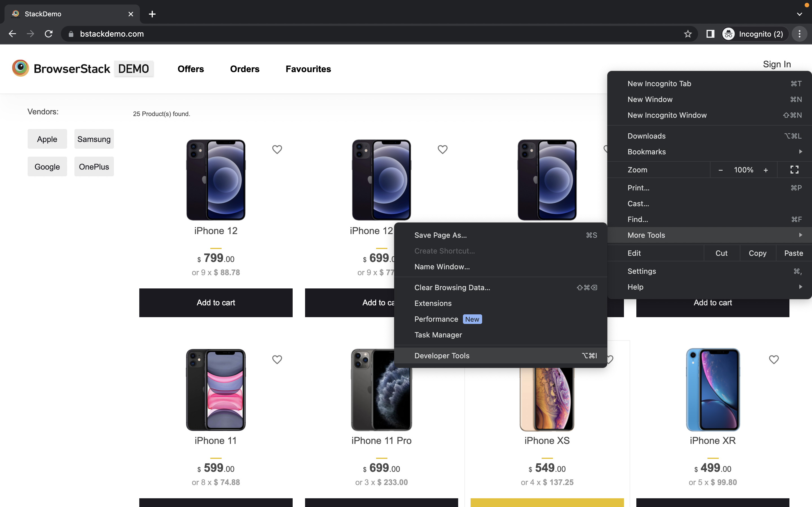The width and height of the screenshot is (812, 507).
Task: Select Task Manager from context menu
Action: [438, 334]
